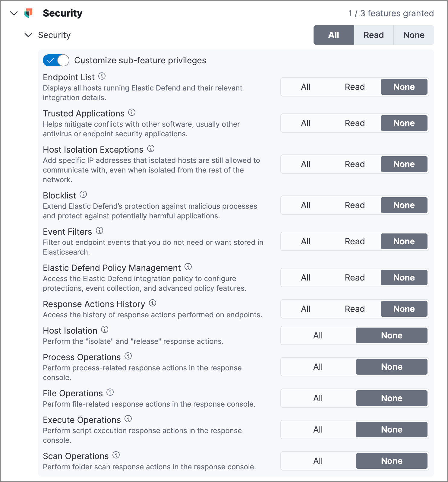
Task: Click the Response Actions History info icon
Action: click(152, 303)
